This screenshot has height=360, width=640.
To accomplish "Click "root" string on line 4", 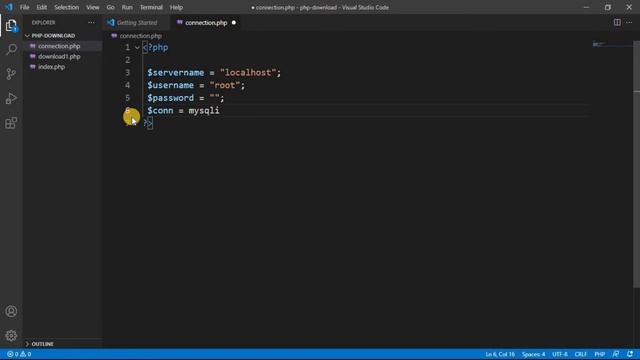I will coord(225,85).
